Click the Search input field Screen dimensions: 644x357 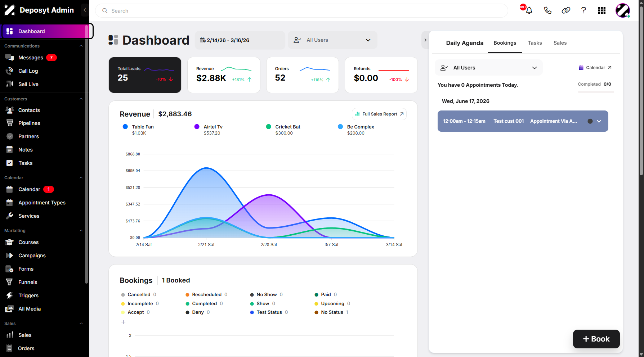pos(302,11)
